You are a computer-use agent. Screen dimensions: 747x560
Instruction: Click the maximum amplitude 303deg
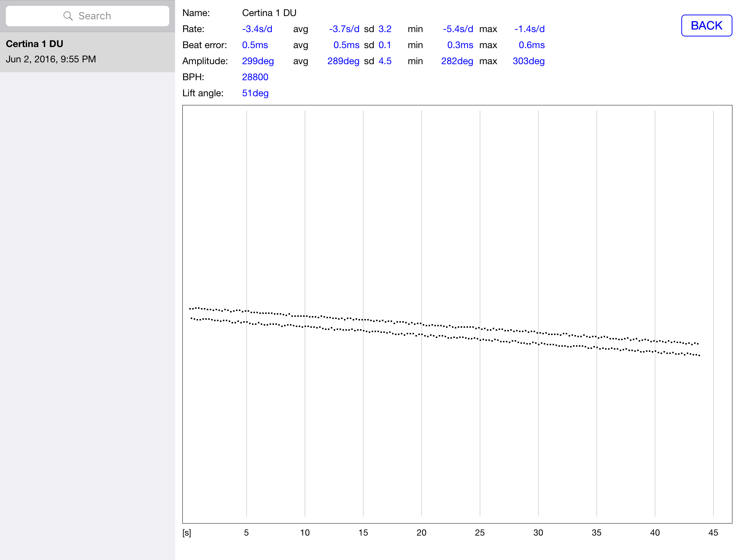point(529,61)
